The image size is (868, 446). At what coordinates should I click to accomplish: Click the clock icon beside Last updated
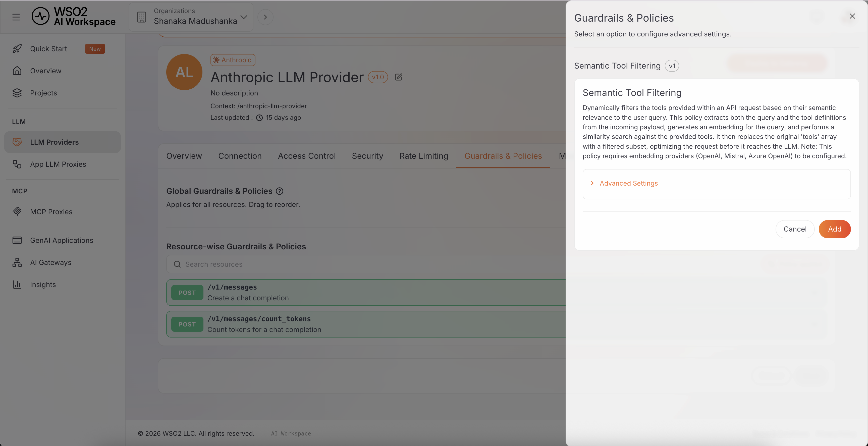pos(259,118)
